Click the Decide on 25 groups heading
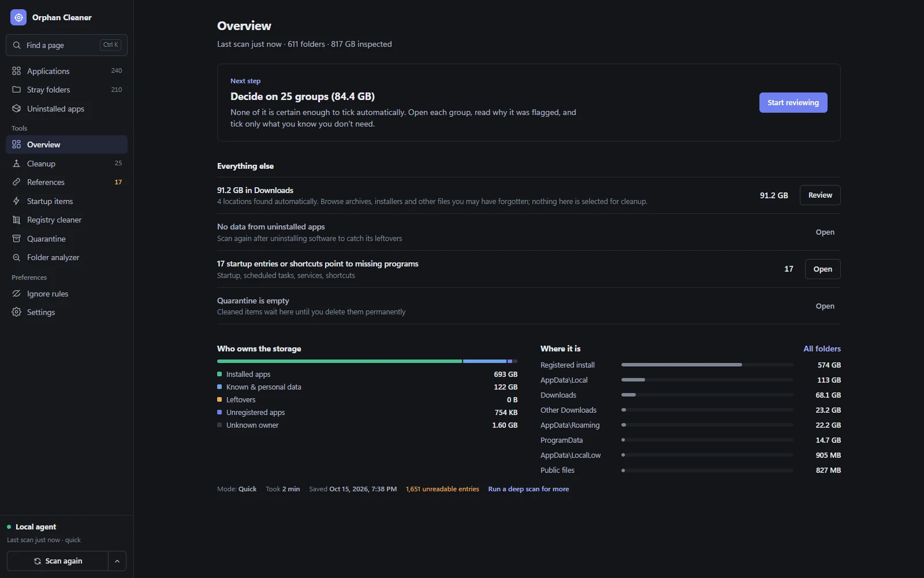 click(303, 97)
